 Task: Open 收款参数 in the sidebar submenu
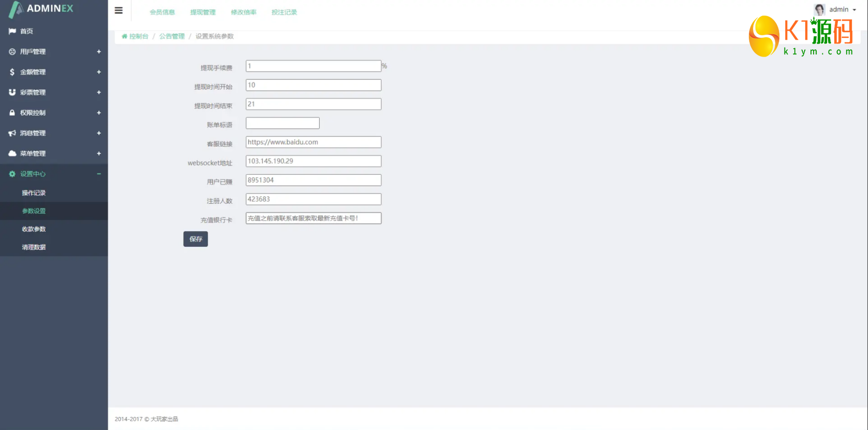coord(34,229)
